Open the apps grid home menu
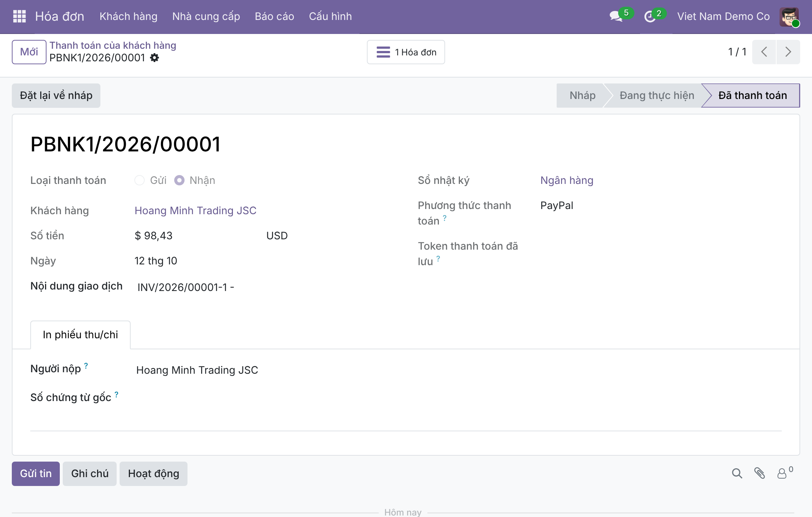The width and height of the screenshot is (812, 517). 19,16
